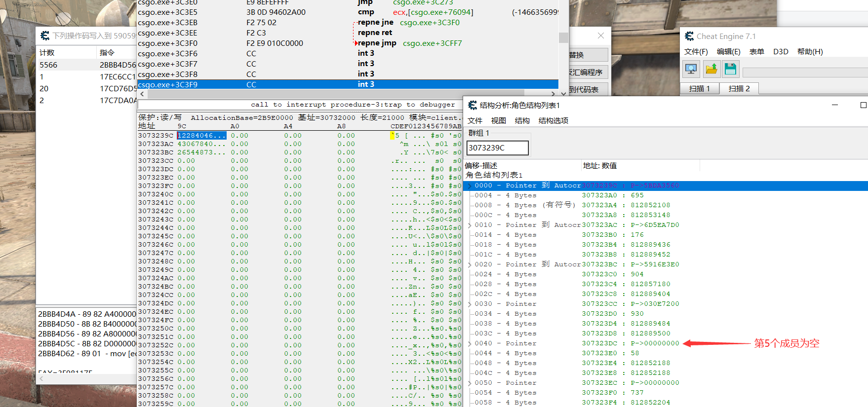
Task: Click the 指令 column header
Action: (x=117, y=53)
